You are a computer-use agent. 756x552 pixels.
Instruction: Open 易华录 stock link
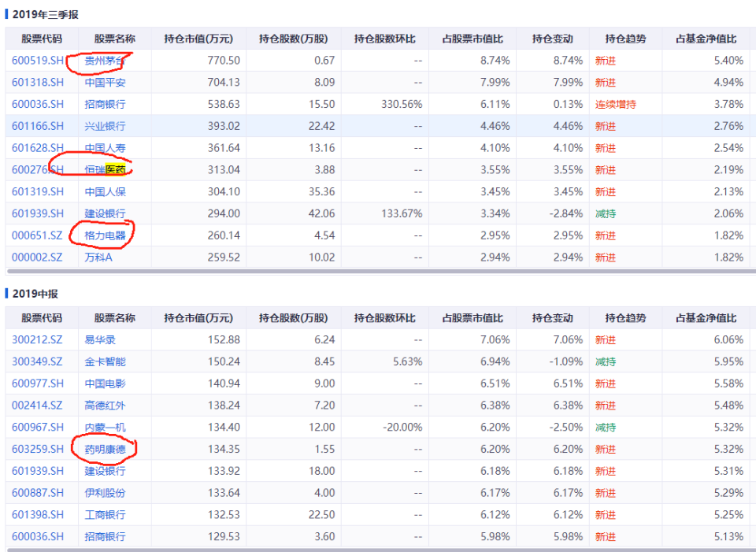[x=100, y=340]
